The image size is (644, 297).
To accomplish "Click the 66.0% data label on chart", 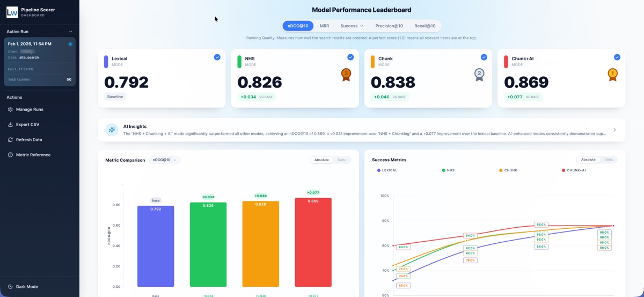I will [x=404, y=285].
